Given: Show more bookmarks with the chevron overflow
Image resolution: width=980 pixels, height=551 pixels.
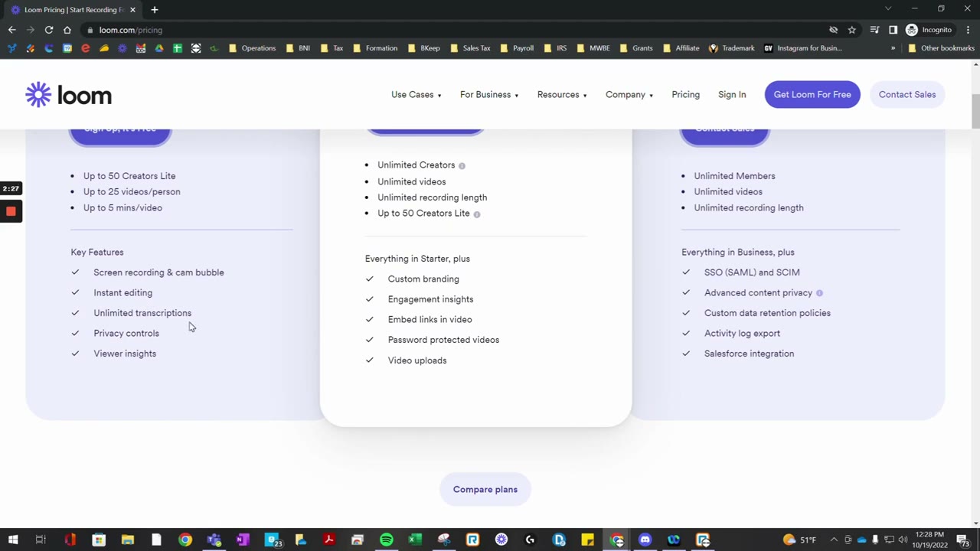Looking at the screenshot, I should click(893, 48).
